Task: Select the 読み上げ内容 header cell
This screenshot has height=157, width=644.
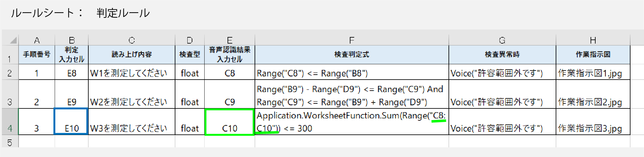Action: [131, 55]
